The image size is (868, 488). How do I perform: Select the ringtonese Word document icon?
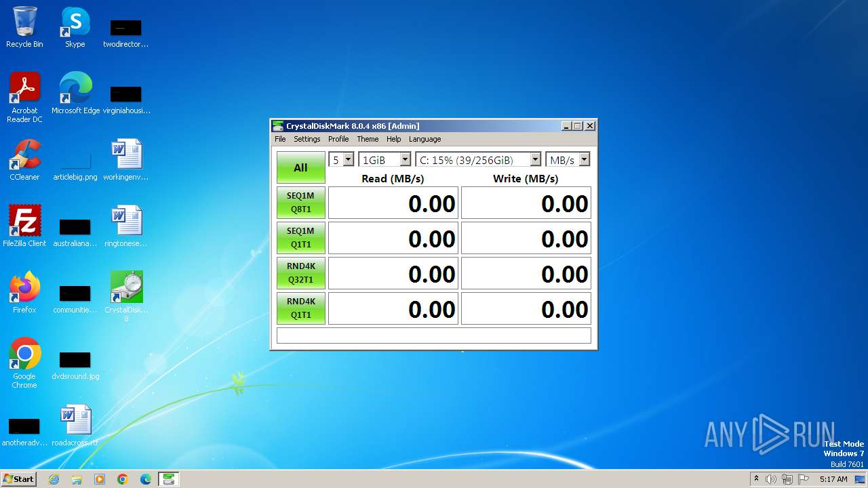pos(126,226)
